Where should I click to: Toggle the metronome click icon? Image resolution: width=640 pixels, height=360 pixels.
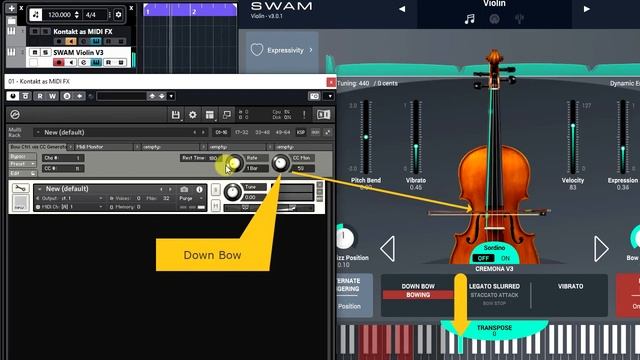pos(36,15)
